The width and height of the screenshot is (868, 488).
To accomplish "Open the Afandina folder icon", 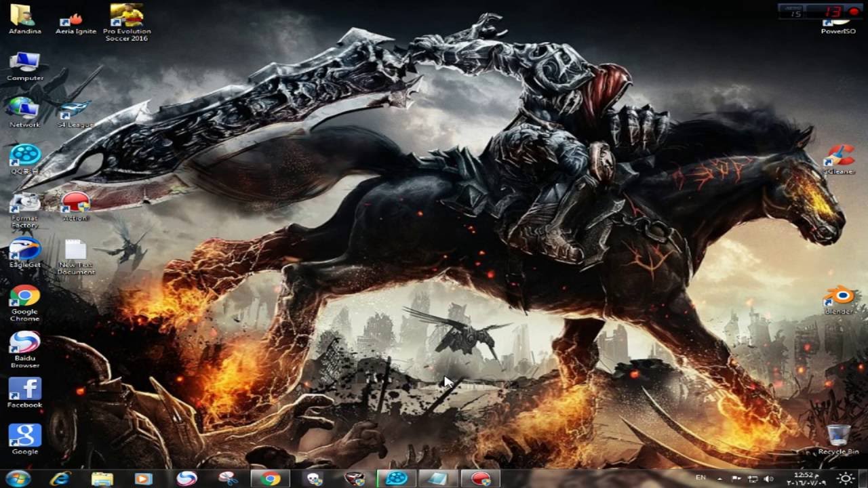I will point(25,18).
